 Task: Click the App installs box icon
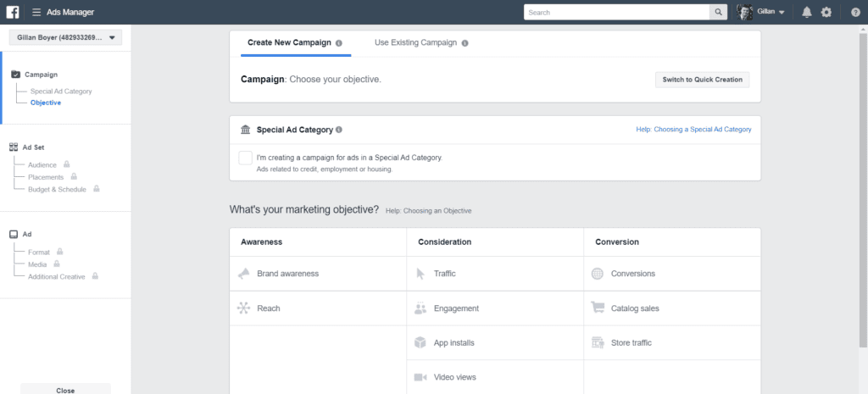click(420, 342)
